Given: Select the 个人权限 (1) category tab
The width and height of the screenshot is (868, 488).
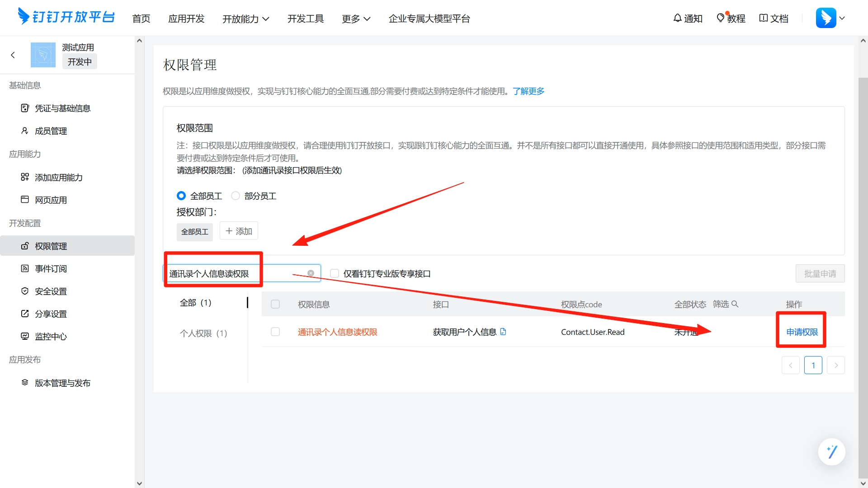Looking at the screenshot, I should point(203,333).
